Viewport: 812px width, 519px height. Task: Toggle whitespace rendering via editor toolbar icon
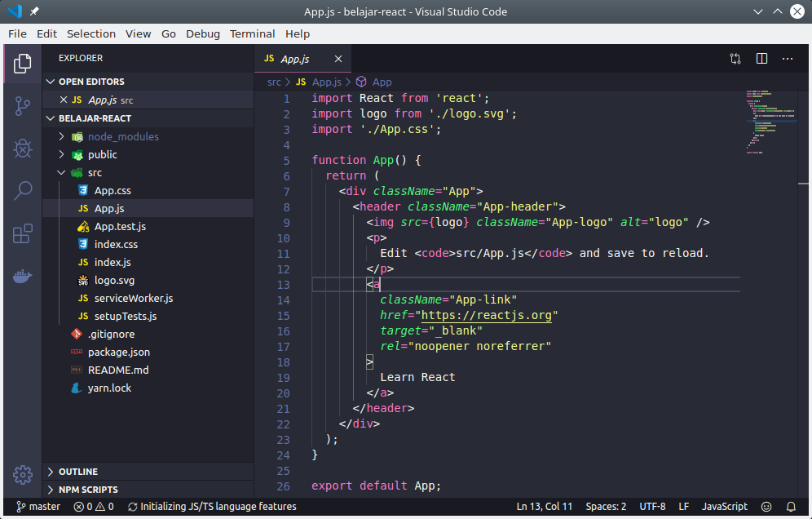tap(735, 59)
